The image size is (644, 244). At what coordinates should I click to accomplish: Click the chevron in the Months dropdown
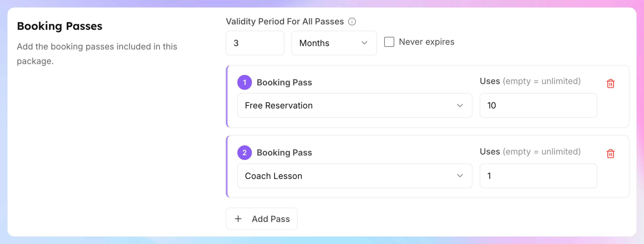tap(364, 43)
